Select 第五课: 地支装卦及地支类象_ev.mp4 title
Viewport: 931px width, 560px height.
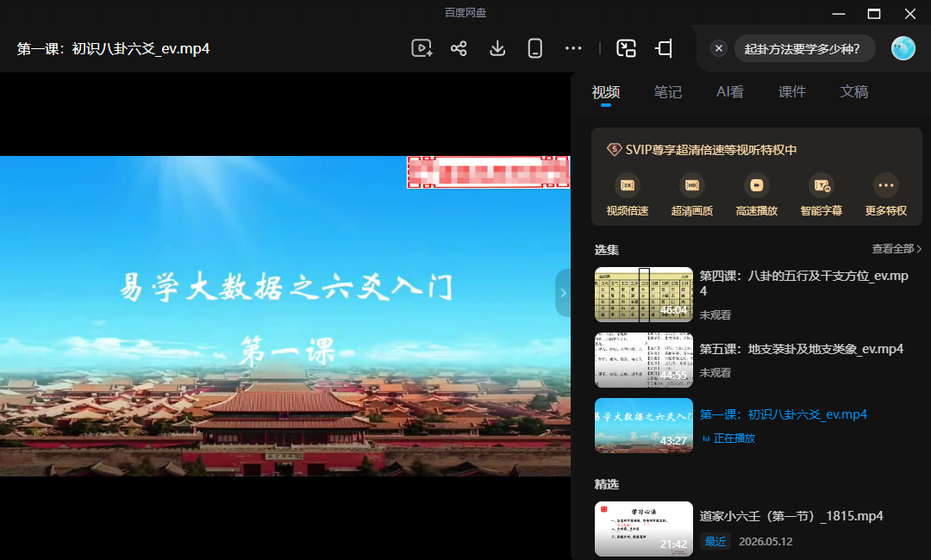(x=802, y=349)
